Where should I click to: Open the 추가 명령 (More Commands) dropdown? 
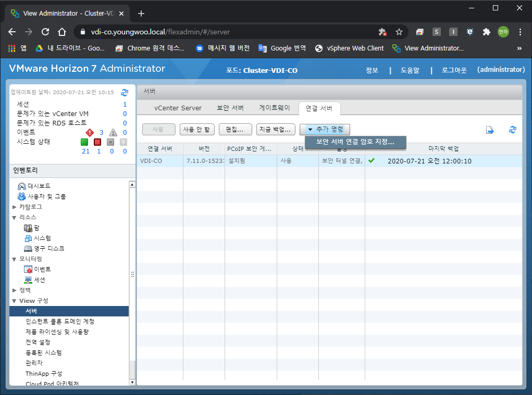click(x=325, y=130)
